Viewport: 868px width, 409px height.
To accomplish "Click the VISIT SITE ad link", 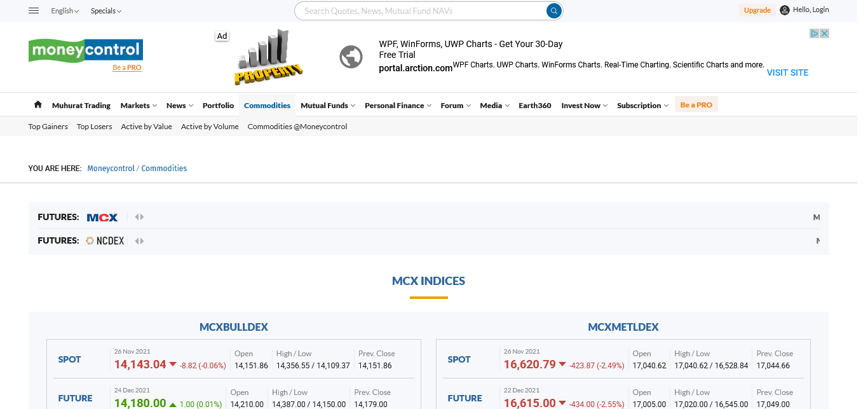I will (x=787, y=73).
